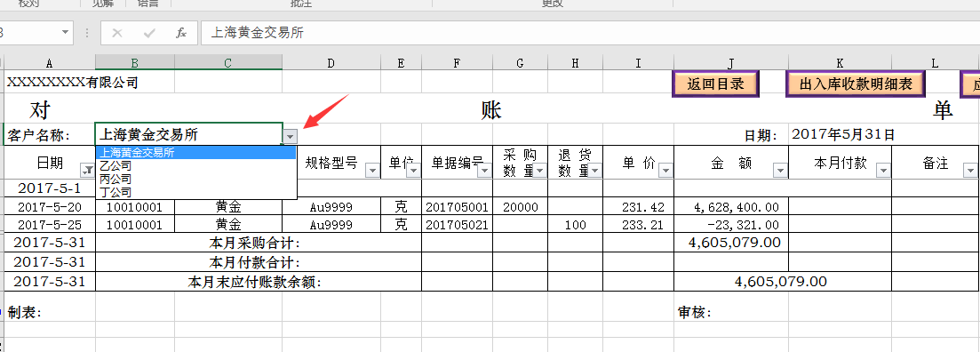
Task: Click the confirm entry checkmark icon
Action: click(149, 33)
